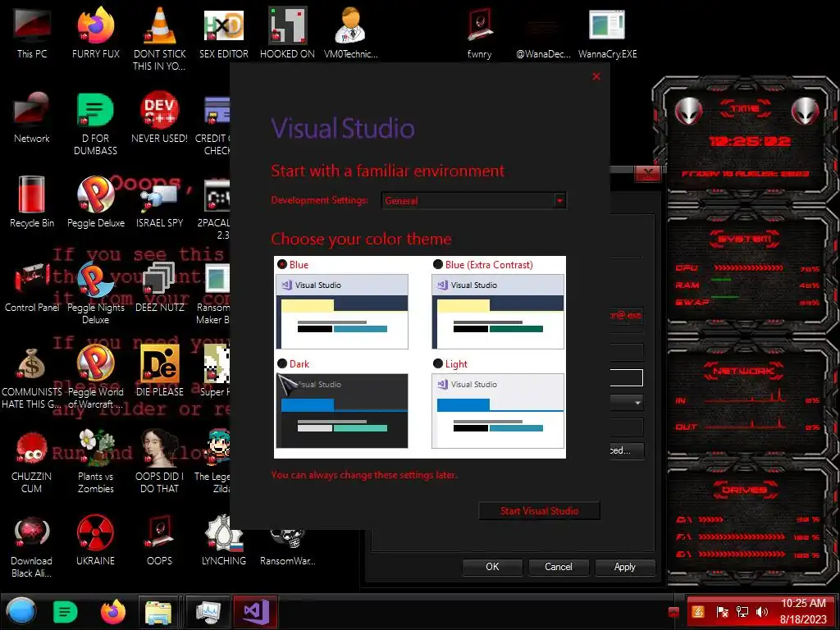Open the This PC desktop icon
Viewport: 840px width, 630px height.
point(32,33)
